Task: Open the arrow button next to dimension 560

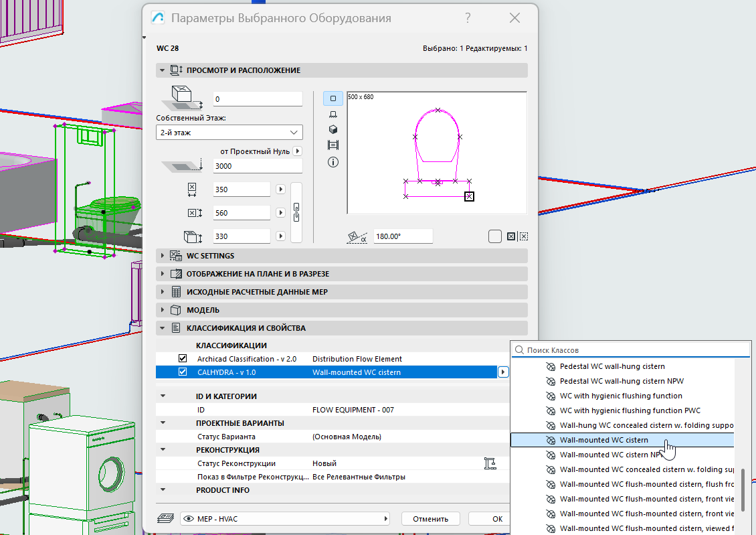Action: pos(280,212)
